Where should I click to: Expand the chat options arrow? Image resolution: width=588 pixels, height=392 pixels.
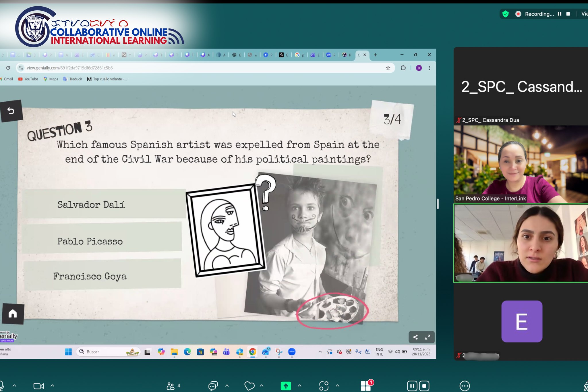tap(227, 386)
